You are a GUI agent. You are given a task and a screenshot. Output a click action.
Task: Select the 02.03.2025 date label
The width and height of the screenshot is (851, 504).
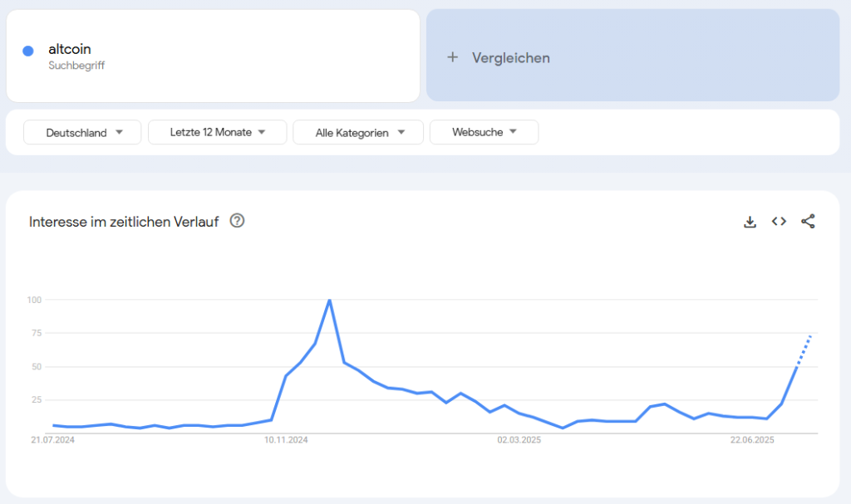[519, 440]
